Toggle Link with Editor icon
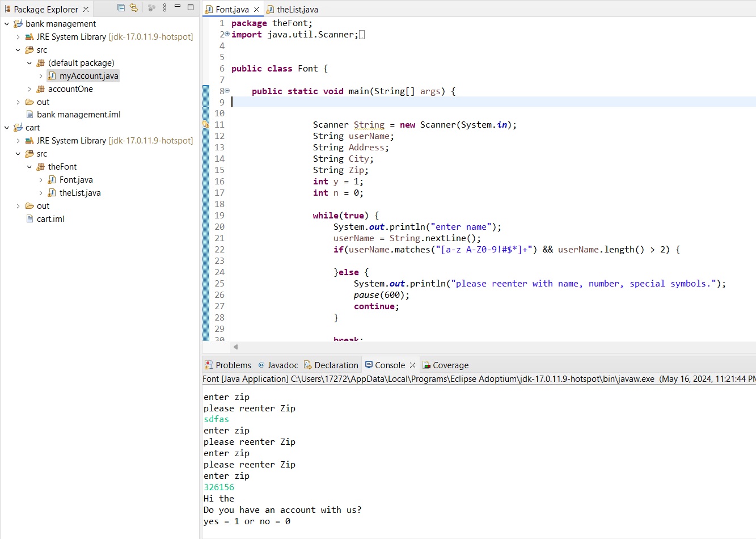Image resolution: width=756 pixels, height=539 pixels. [134, 8]
